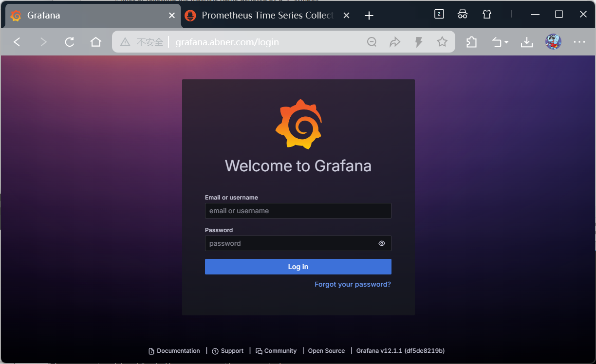Switch to the Grafana browser tab
596x364 pixels.
click(x=93, y=16)
